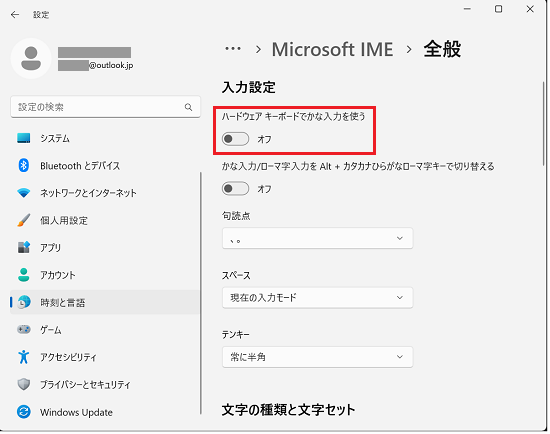Screen dimensions: 550x434
Task: Open the スペース dropdown showing 現在の入力モード
Action: tap(317, 298)
